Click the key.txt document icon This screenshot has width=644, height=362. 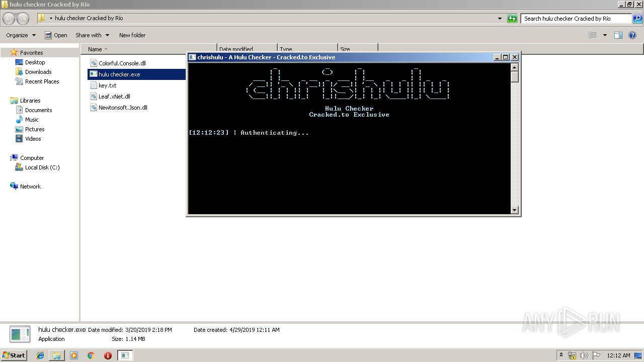(x=94, y=85)
